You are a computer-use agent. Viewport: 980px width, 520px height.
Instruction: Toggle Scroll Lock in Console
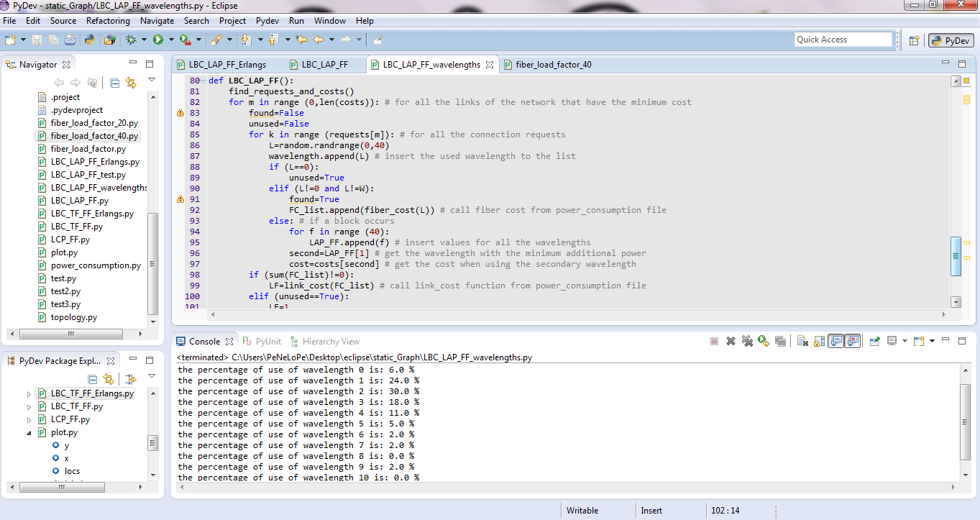(819, 341)
